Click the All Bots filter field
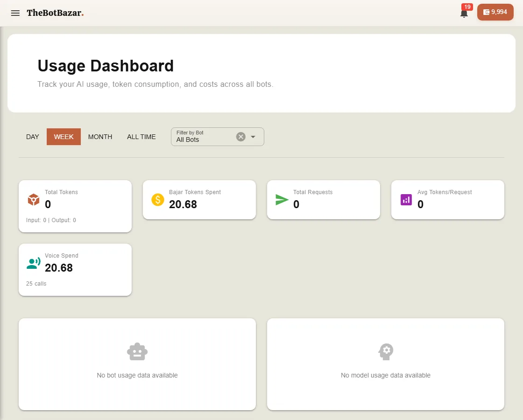The image size is (523, 420). coord(218,137)
